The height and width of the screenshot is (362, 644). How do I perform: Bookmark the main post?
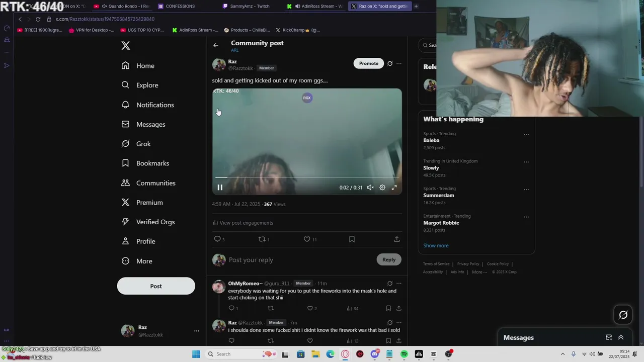[x=352, y=239]
